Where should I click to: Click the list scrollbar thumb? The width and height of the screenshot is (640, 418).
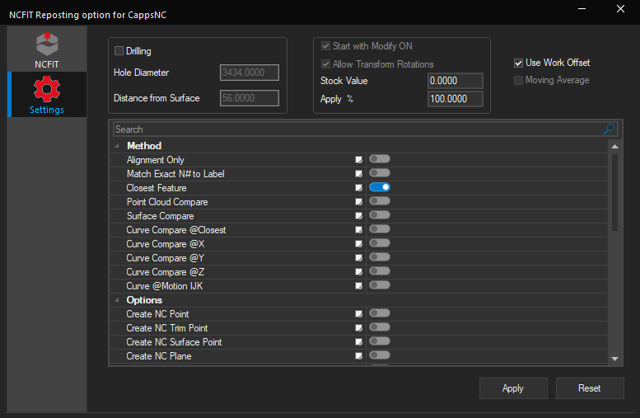tap(615, 192)
